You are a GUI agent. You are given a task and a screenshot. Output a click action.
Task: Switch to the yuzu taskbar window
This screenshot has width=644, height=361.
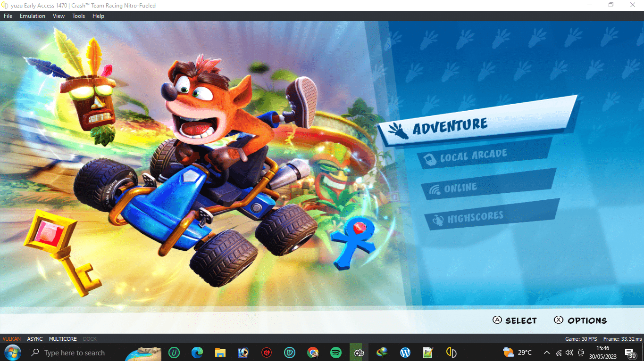tap(359, 353)
